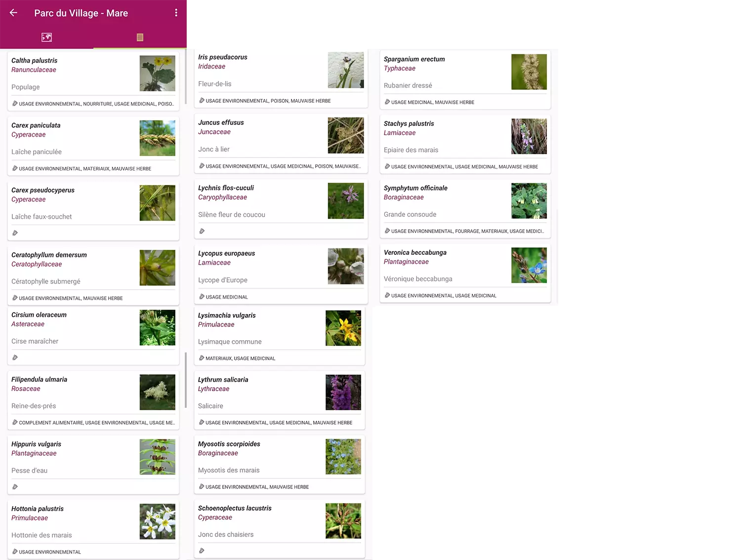741x560 pixels.
Task: Select the Reine-des-prés common name
Action: (34, 406)
